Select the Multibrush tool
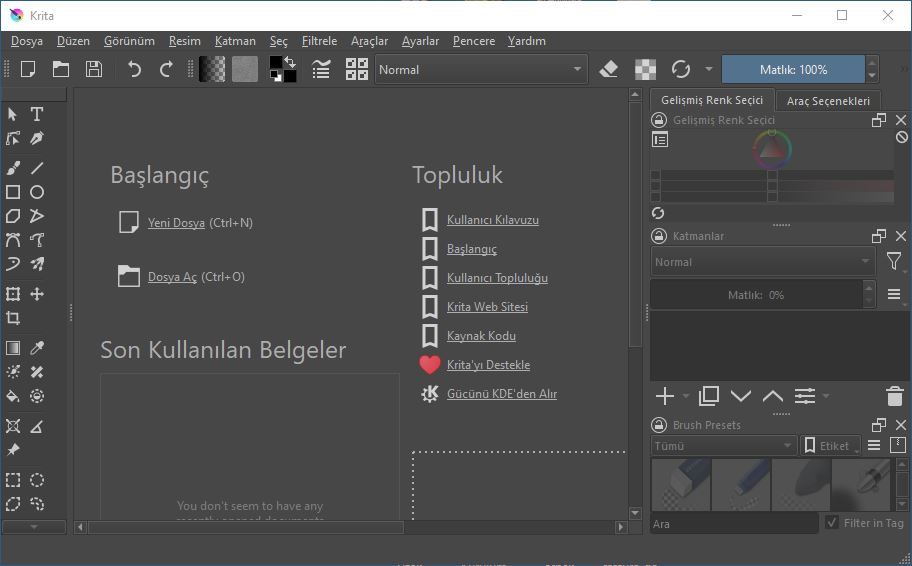Viewport: 912px width, 566px height. pos(37,264)
